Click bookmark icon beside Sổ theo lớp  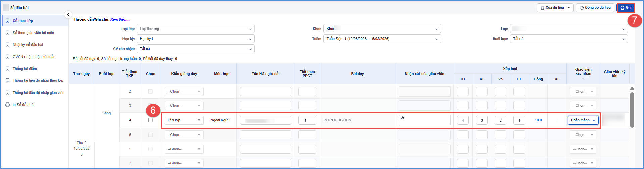pyautogui.click(x=7, y=21)
